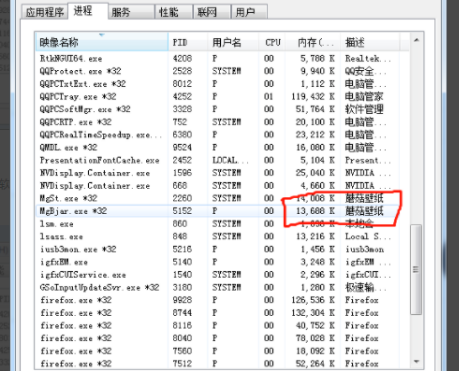Switch to the 联网 tab
This screenshot has width=459, height=371.
pyautogui.click(x=211, y=12)
